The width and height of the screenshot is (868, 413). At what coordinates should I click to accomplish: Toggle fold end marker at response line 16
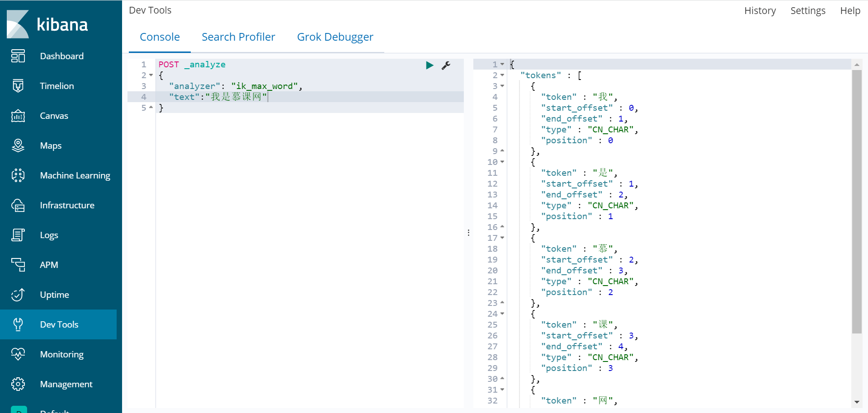(x=502, y=227)
